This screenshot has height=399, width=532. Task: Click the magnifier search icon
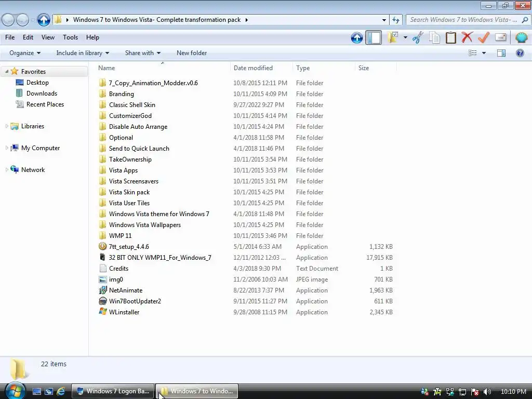[x=525, y=20]
